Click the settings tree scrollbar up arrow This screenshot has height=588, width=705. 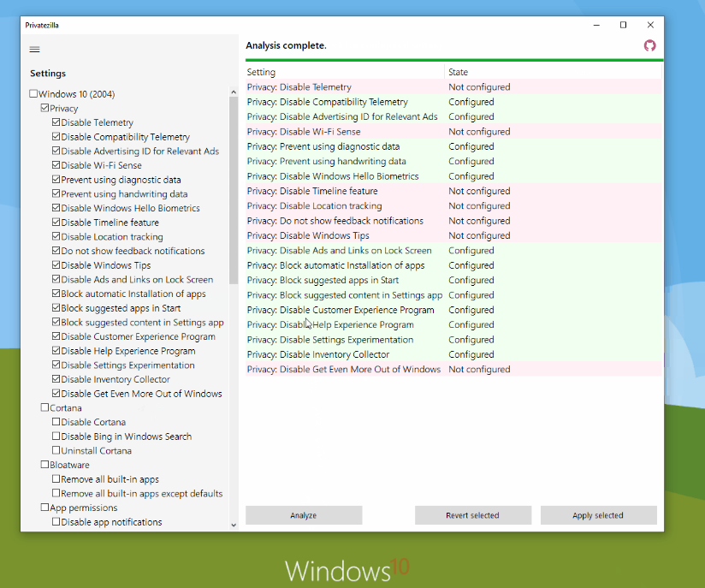pos(234,92)
